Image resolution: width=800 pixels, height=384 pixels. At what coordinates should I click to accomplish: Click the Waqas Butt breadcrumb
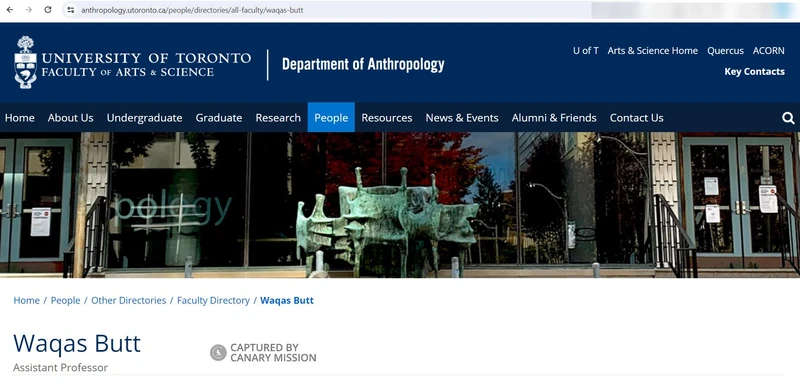click(287, 300)
